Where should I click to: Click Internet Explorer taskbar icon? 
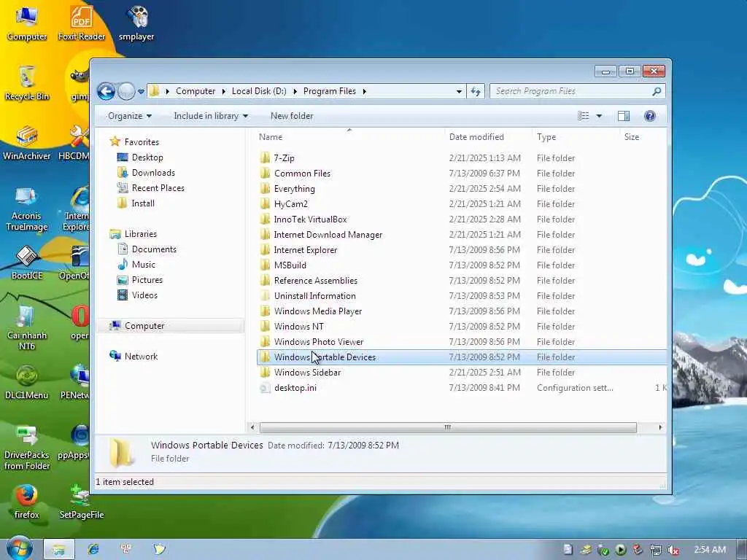tap(93, 549)
